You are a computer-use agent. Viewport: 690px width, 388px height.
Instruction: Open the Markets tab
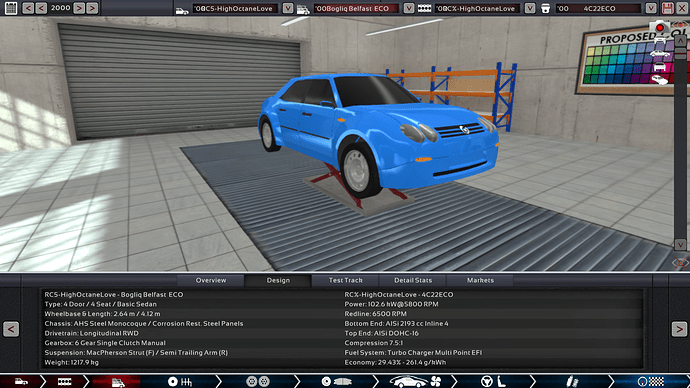[x=480, y=280]
